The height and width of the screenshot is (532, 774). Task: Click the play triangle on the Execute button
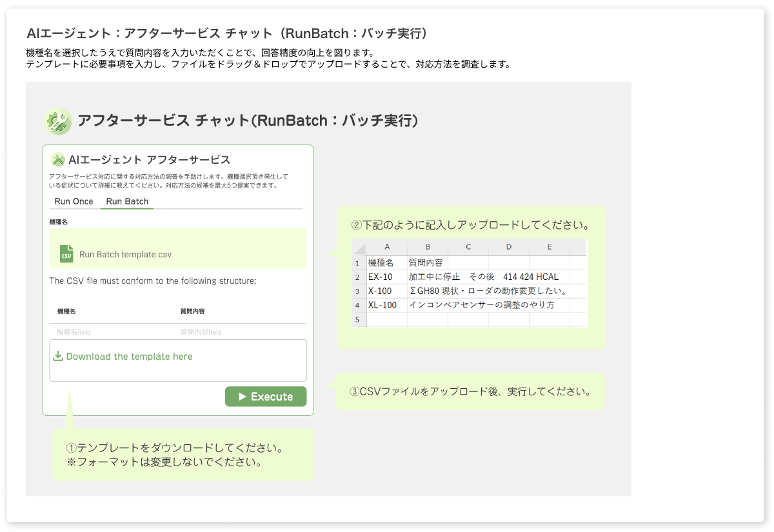tap(243, 397)
